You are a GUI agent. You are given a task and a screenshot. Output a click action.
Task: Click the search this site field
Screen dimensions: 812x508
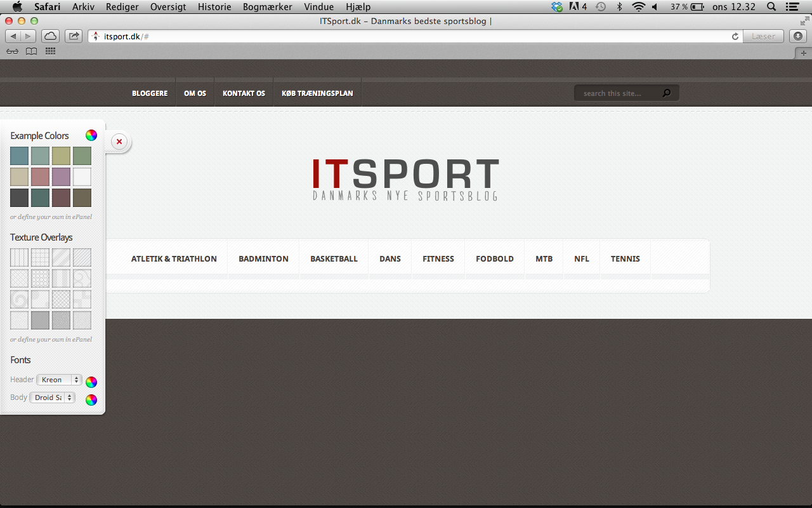[619, 93]
